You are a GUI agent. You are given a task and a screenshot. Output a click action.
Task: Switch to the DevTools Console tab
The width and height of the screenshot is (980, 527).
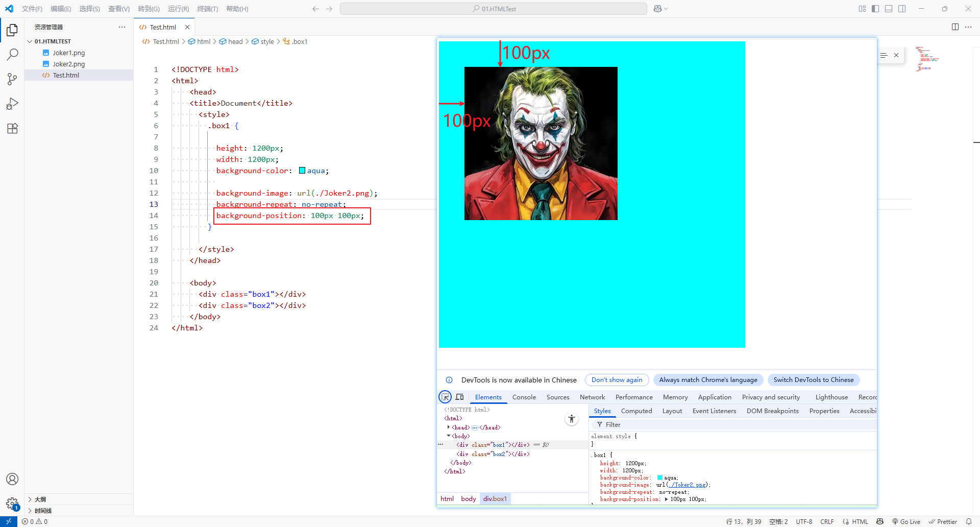(x=524, y=397)
